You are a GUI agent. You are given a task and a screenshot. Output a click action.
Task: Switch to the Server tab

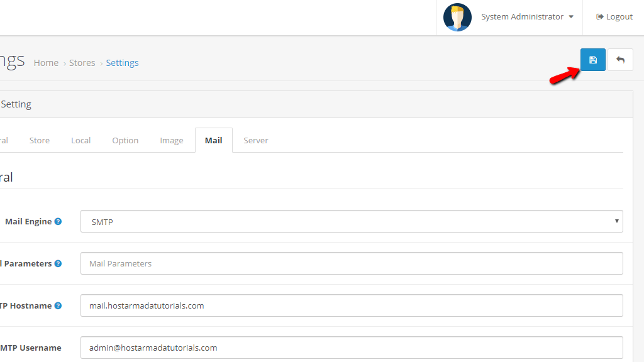coord(255,140)
